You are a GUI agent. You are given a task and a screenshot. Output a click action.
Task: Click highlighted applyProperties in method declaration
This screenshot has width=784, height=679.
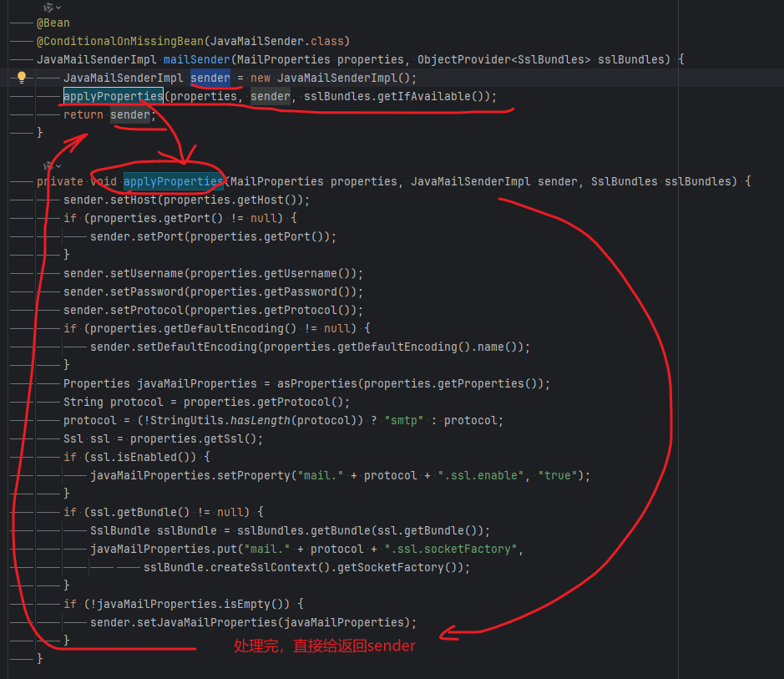pyautogui.click(x=173, y=181)
